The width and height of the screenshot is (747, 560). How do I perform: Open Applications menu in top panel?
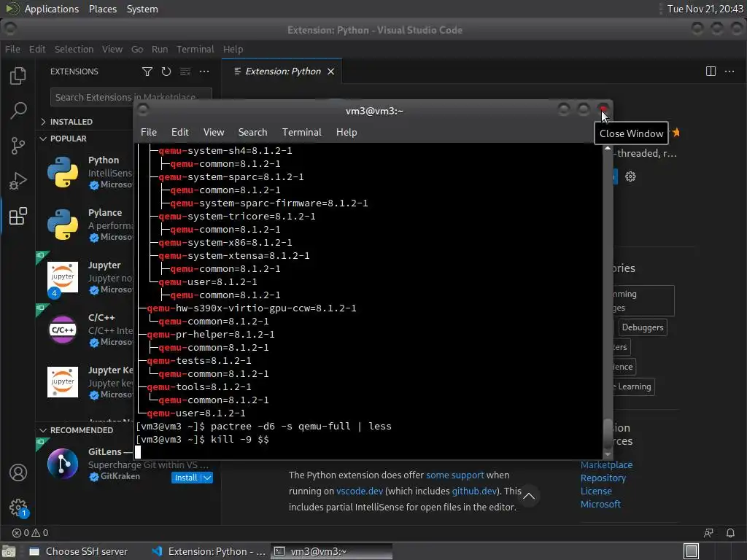42,9
